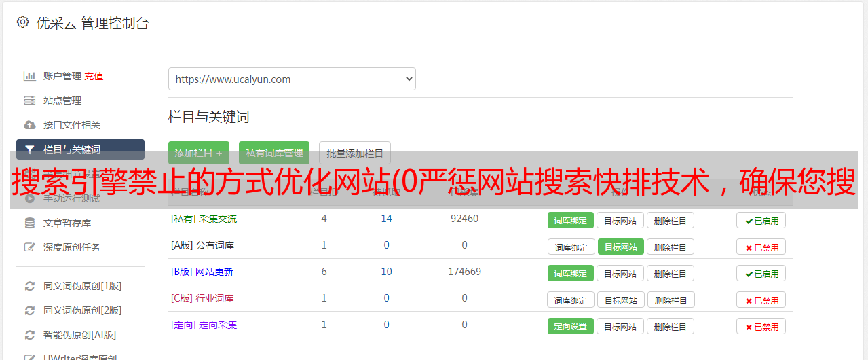Click 删除栏目 for 行业词库 row
This screenshot has height=360, width=868.
tap(671, 300)
